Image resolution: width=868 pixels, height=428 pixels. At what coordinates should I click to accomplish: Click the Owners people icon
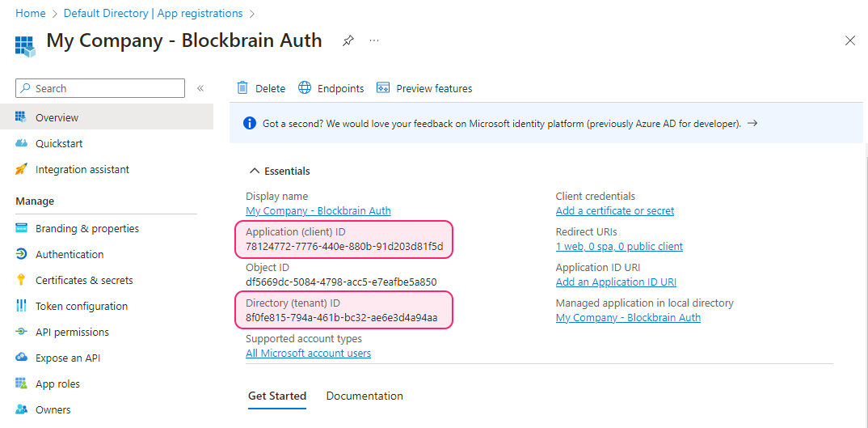[21, 409]
